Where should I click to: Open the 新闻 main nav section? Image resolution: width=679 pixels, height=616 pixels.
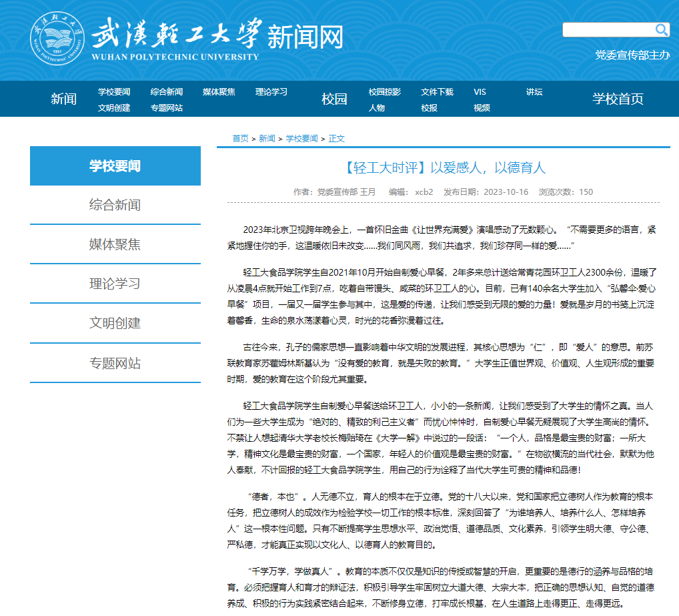tap(63, 99)
